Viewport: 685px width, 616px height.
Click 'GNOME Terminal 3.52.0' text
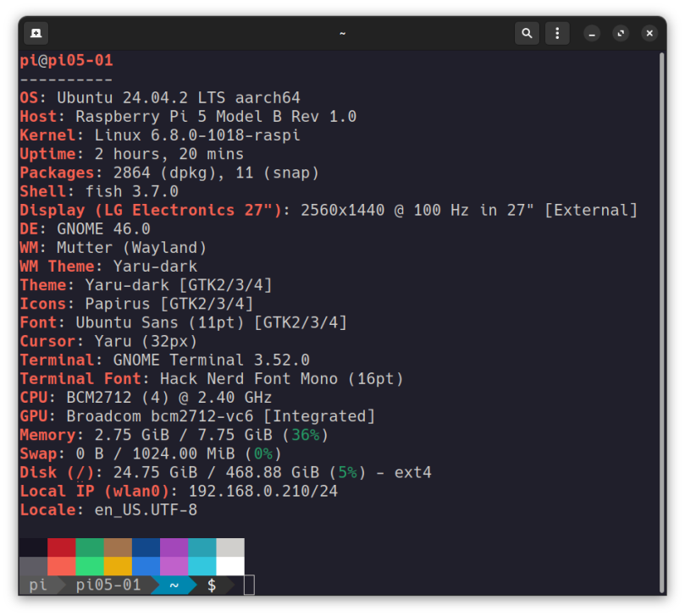click(x=212, y=360)
